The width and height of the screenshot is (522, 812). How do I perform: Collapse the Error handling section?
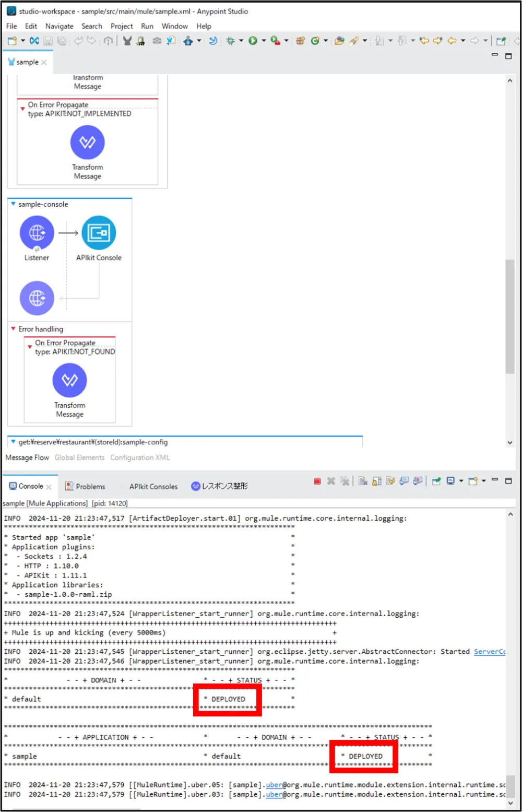(x=13, y=329)
